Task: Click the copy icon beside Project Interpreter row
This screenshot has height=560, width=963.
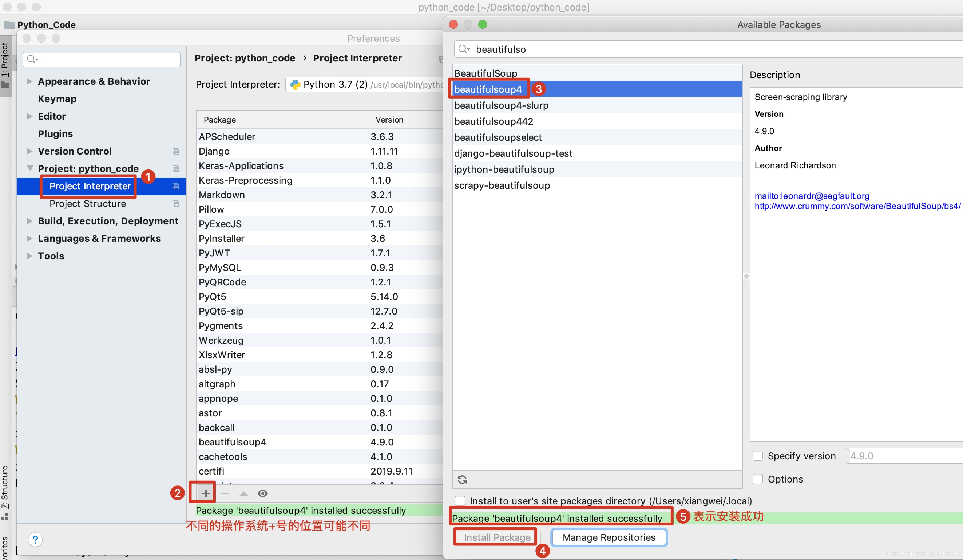Action: 176,186
